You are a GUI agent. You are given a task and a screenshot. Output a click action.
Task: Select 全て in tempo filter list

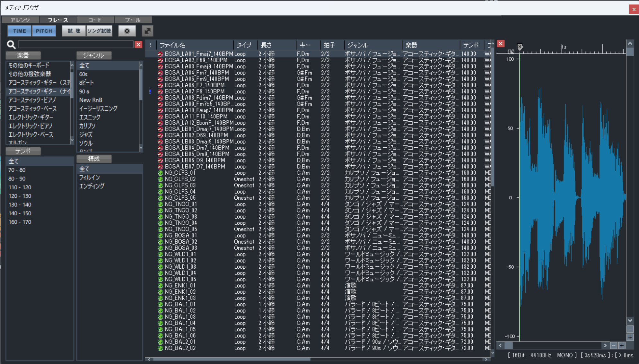(x=40, y=161)
